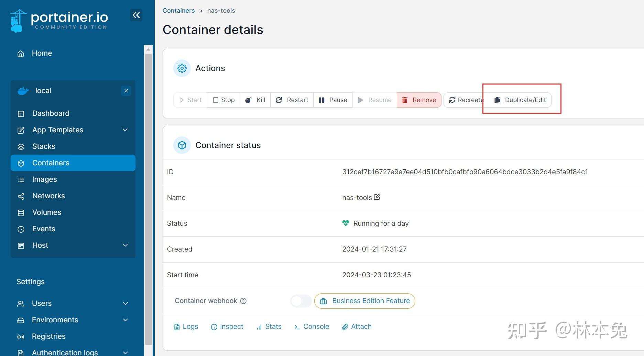Open the Networks page from sidebar
644x356 pixels.
48,196
